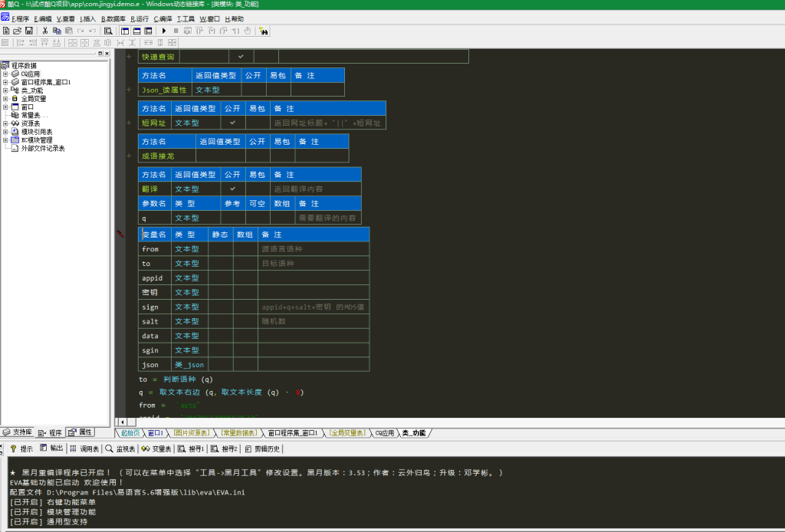Screen dimensions: 785x532
Task: Toggle 公开 checkmark for 翻译 method
Action: [232, 189]
